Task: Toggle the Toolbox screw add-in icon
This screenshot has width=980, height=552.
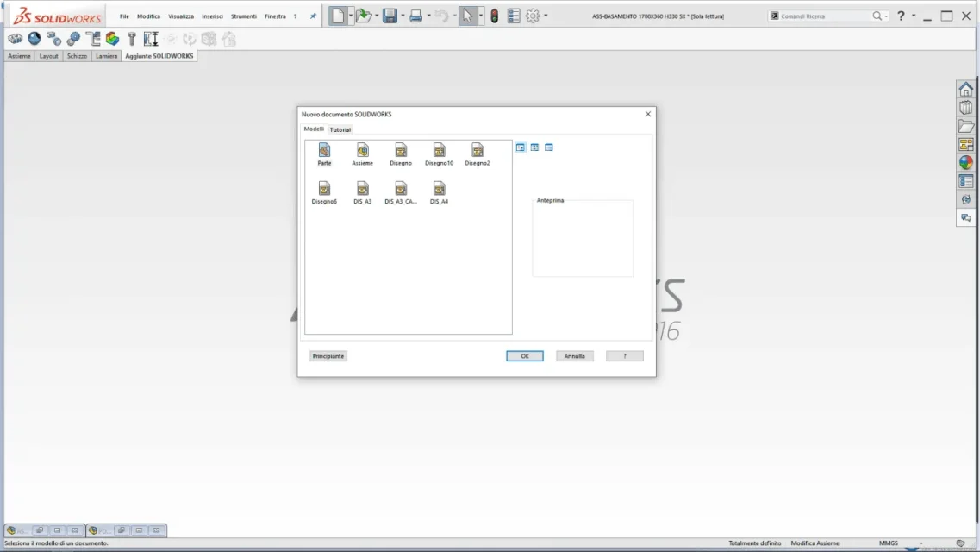Action: pos(132,39)
